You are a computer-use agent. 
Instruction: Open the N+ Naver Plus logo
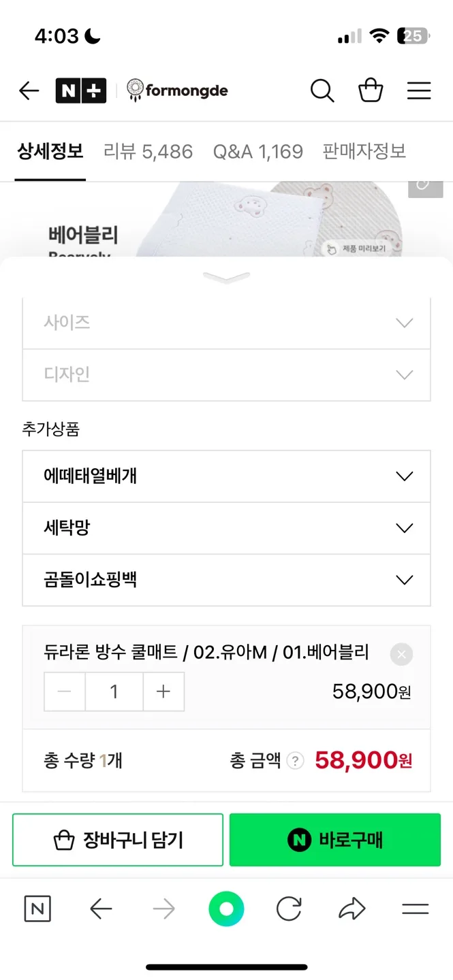[x=81, y=91]
